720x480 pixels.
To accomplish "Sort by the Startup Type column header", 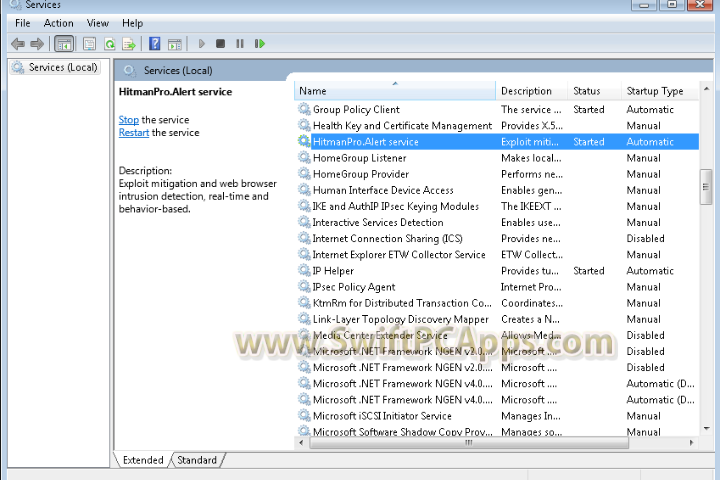I will (660, 91).
